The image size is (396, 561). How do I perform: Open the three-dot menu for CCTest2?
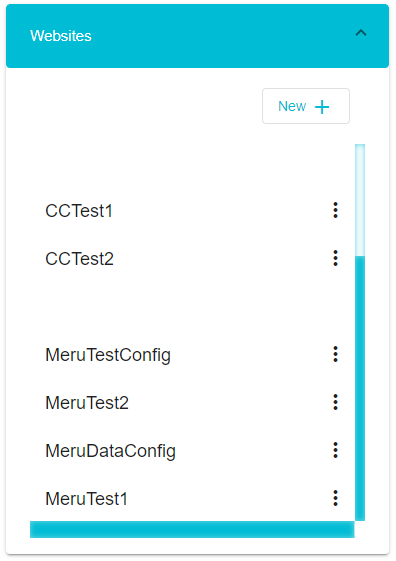pyautogui.click(x=335, y=258)
